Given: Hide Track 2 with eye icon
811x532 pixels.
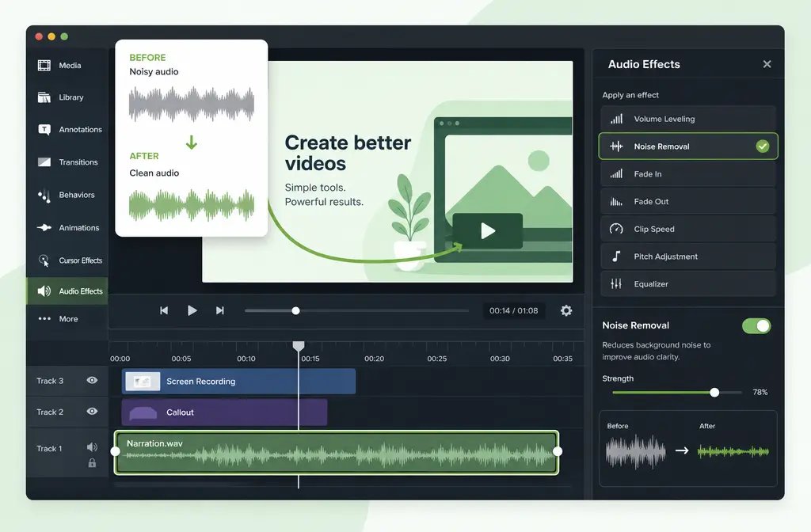Looking at the screenshot, I should point(92,412).
